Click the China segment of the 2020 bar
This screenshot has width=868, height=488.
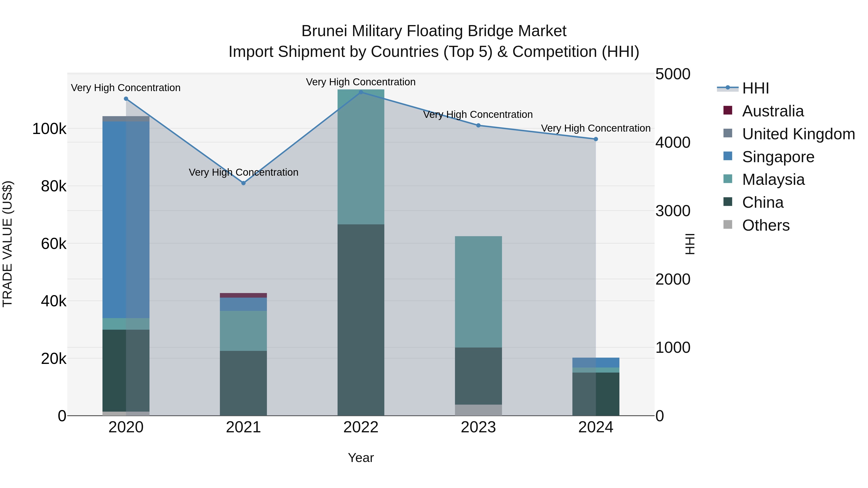click(x=126, y=371)
